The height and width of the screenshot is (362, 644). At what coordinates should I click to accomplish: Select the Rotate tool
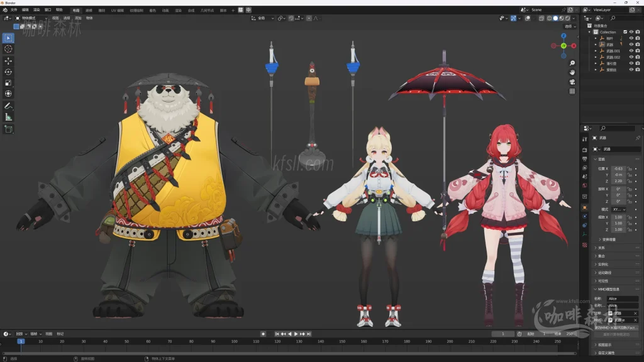(8, 72)
